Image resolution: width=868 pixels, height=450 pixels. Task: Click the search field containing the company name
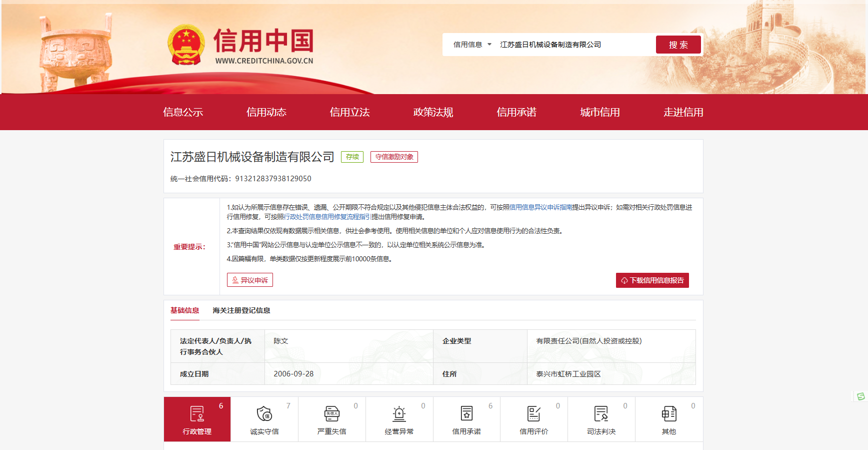coord(575,45)
